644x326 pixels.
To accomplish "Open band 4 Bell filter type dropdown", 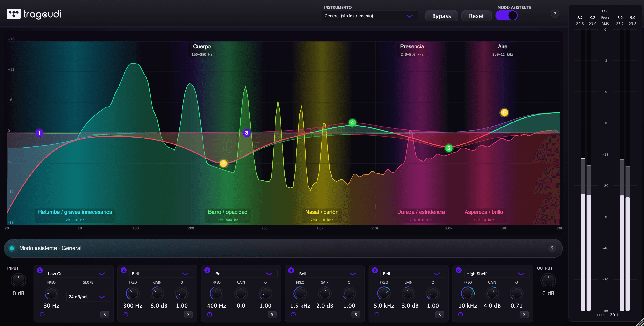I will pyautogui.click(x=329, y=274).
